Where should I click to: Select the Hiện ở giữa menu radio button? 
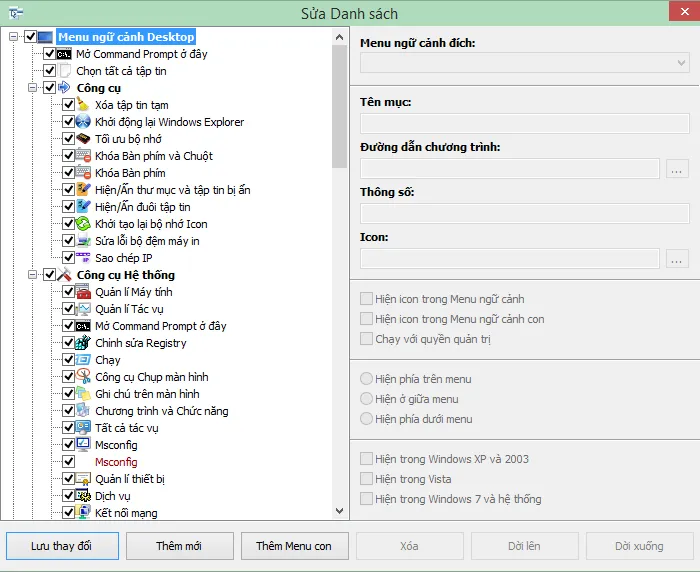(367, 398)
